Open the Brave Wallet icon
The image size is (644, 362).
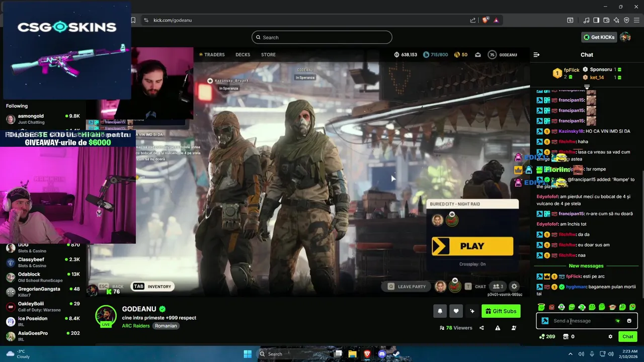pyautogui.click(x=606, y=20)
